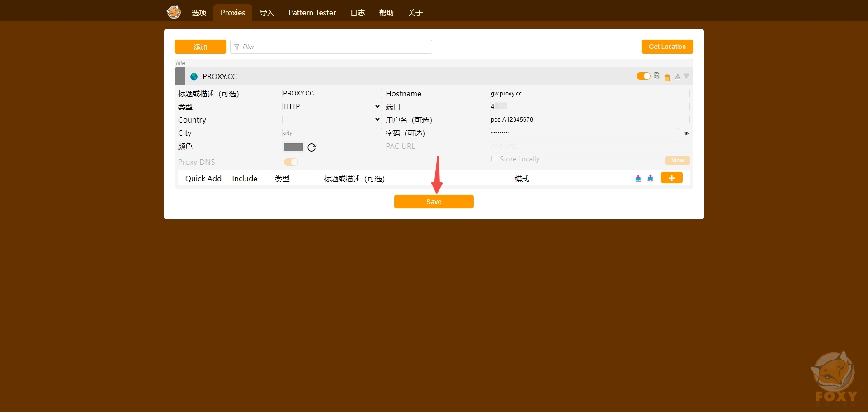The height and width of the screenshot is (412, 868).
Task: Click the Store Locally label text
Action: click(520, 159)
